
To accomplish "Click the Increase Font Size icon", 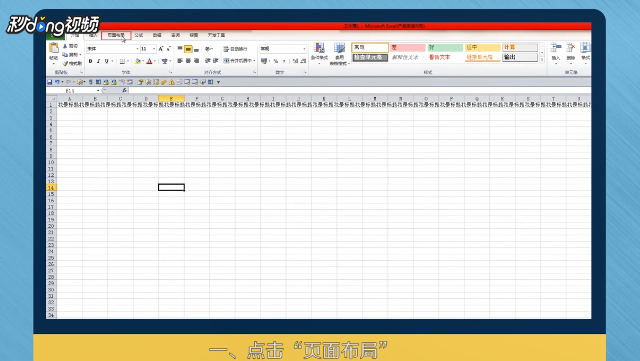I will click(x=161, y=49).
